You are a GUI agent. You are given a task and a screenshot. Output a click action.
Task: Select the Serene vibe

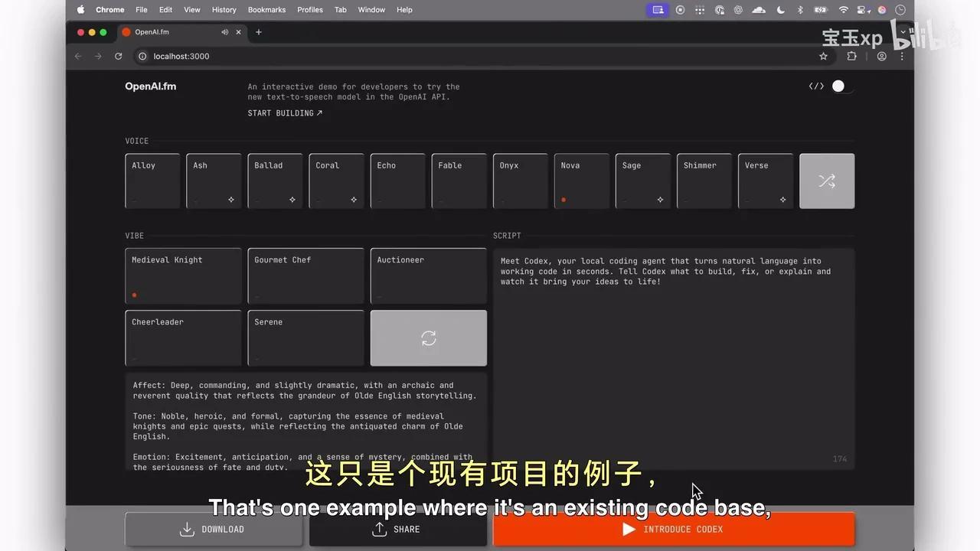tap(305, 338)
